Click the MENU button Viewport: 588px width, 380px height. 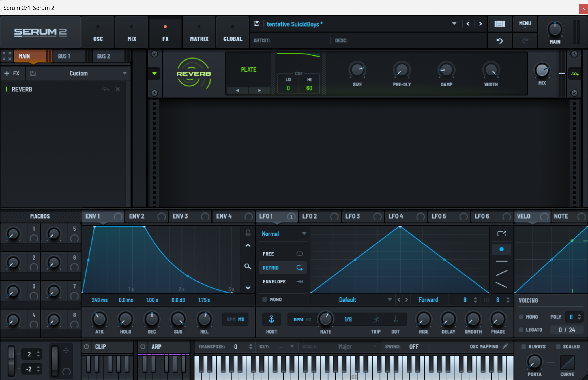[x=525, y=24]
